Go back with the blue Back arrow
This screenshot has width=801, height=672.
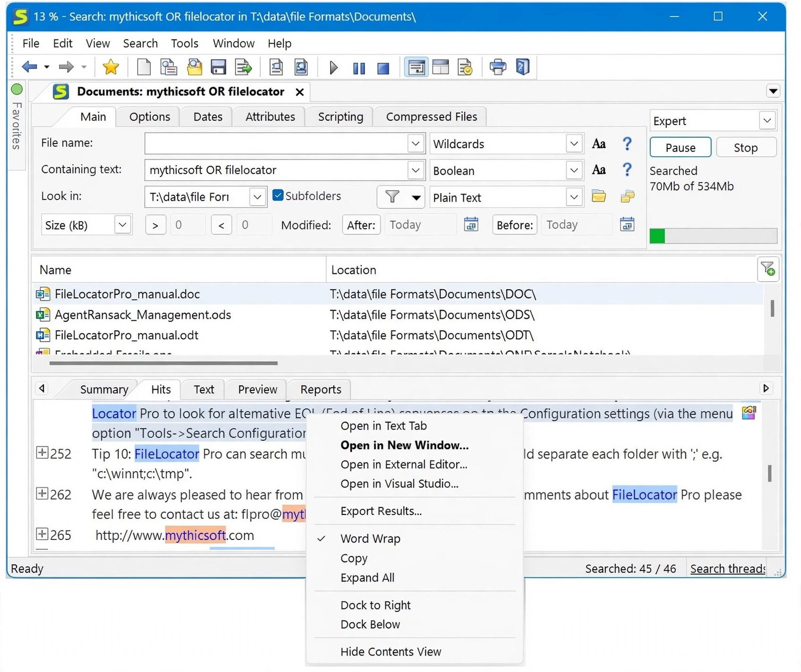pyautogui.click(x=30, y=67)
